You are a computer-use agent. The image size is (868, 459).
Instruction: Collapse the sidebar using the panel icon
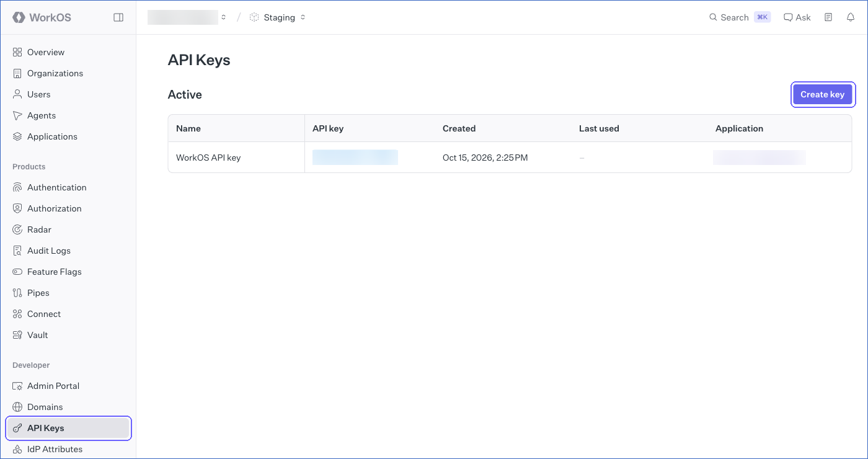tap(118, 17)
